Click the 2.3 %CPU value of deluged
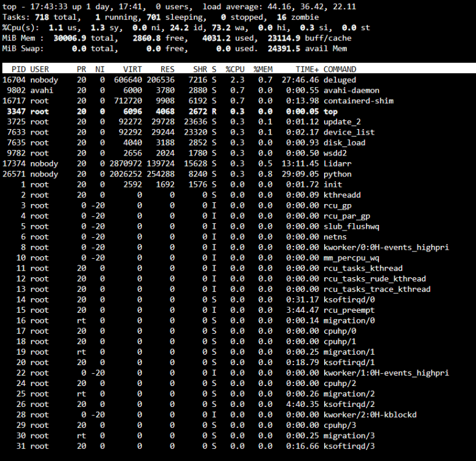 click(x=237, y=80)
